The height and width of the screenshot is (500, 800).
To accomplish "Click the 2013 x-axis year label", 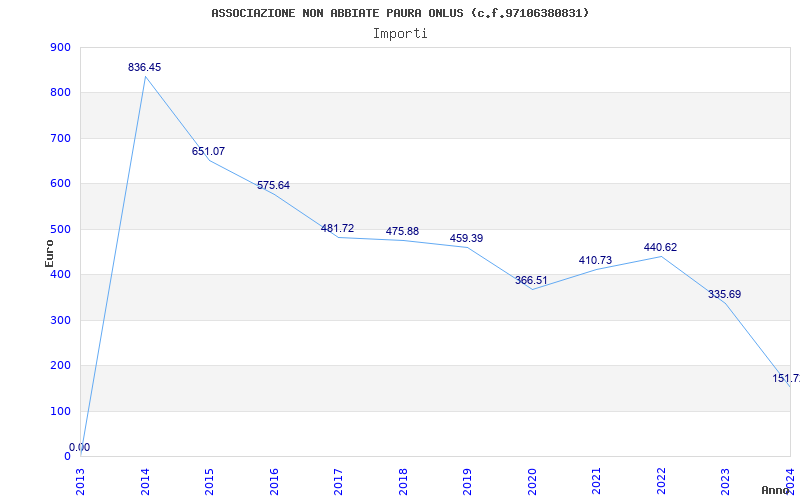I will pyautogui.click(x=81, y=481).
